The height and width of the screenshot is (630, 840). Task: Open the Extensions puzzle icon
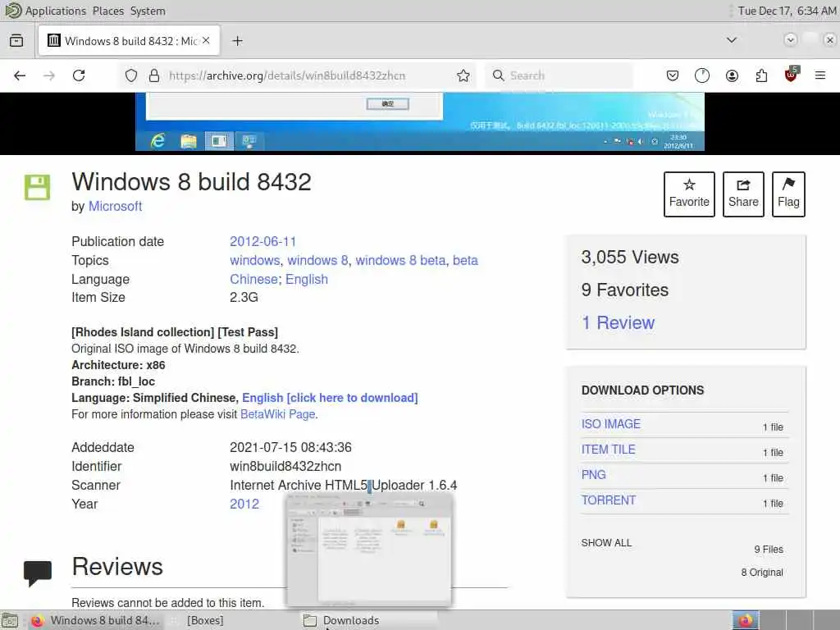coord(761,75)
